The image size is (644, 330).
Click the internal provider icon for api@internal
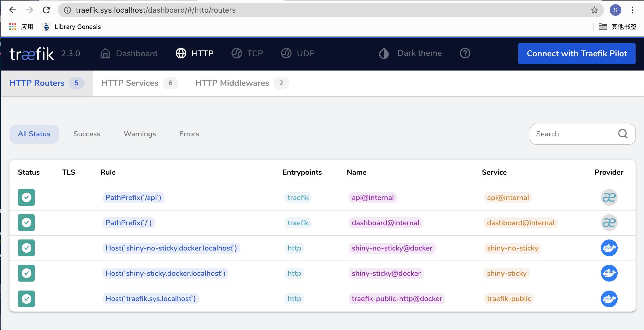pos(609,197)
